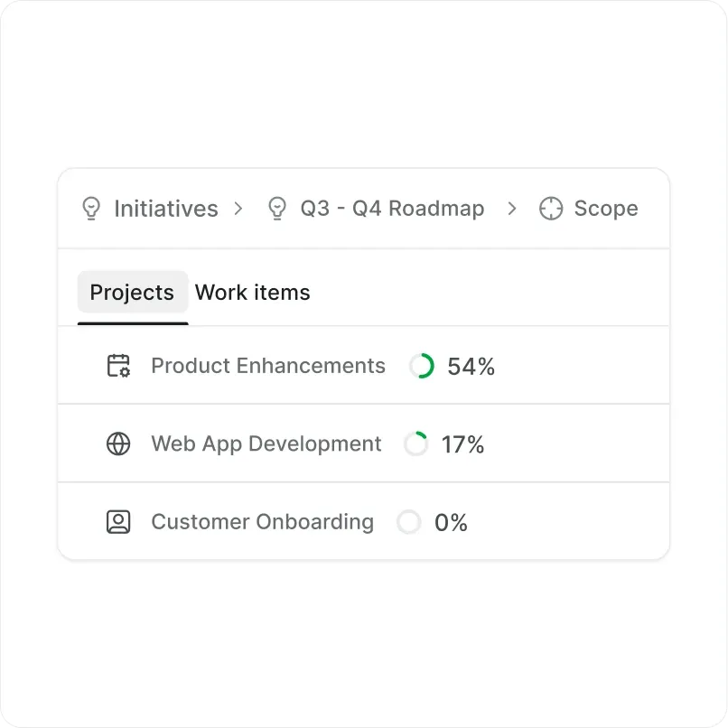The image size is (728, 728).
Task: Click the 54% completion text
Action: 471,367
